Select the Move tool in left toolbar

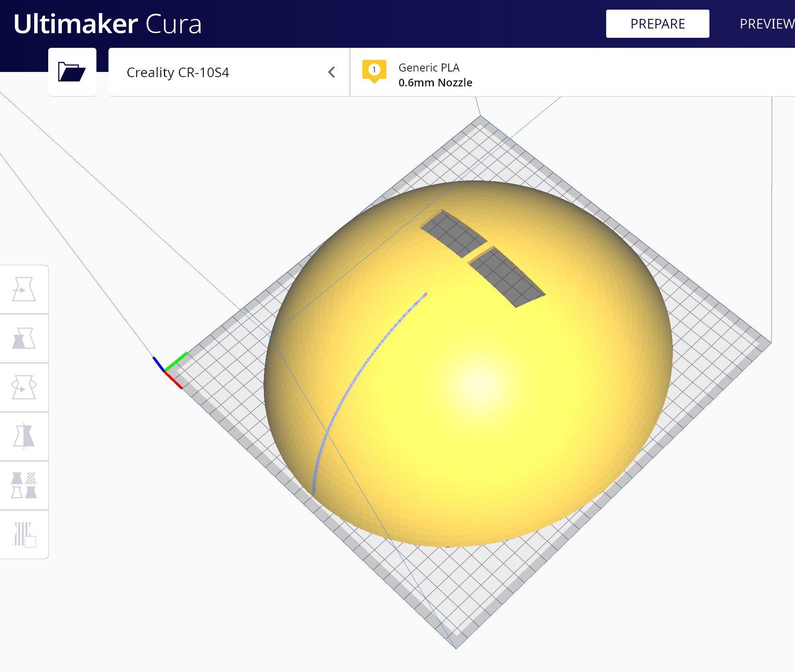pyautogui.click(x=24, y=289)
